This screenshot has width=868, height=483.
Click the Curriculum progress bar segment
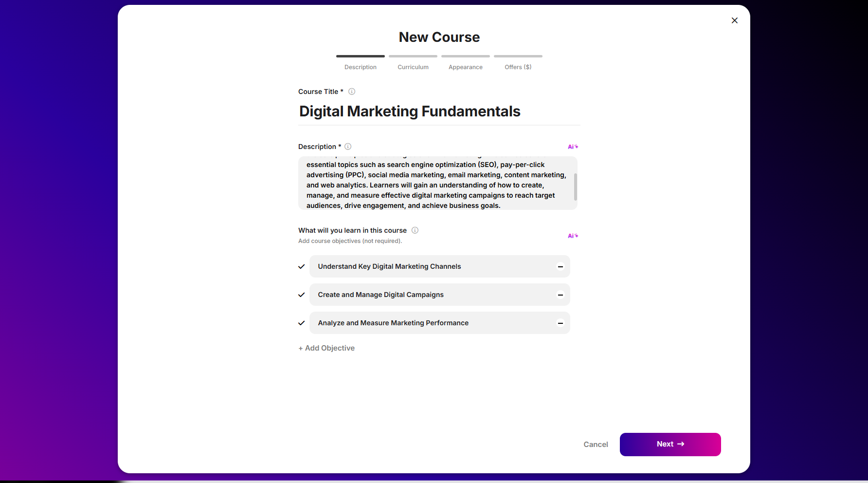click(413, 56)
